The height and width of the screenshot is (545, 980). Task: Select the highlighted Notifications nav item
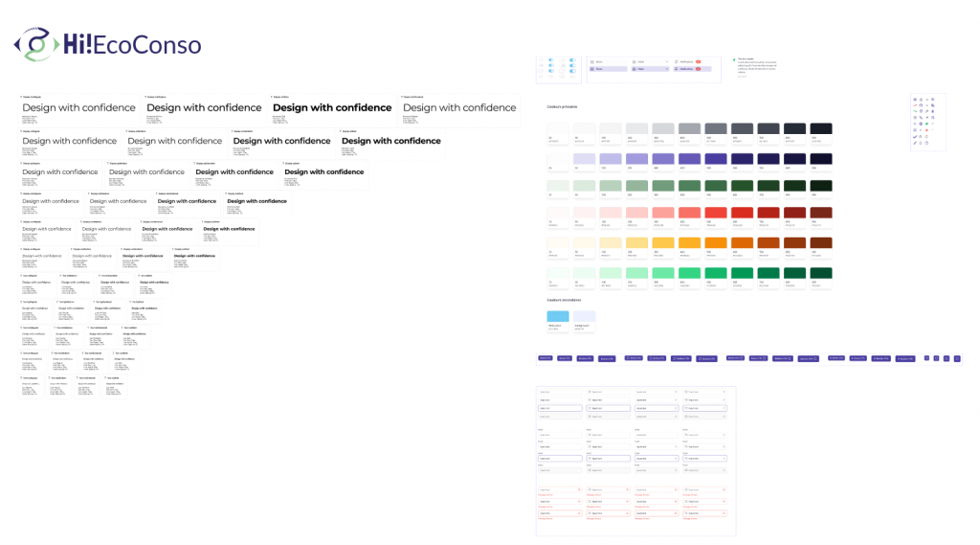(693, 69)
